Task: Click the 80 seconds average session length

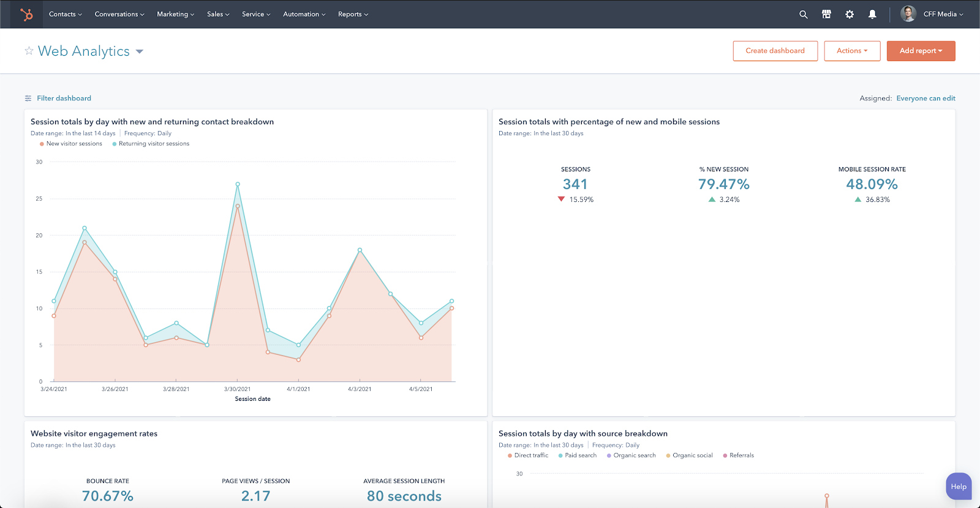Action: (404, 496)
